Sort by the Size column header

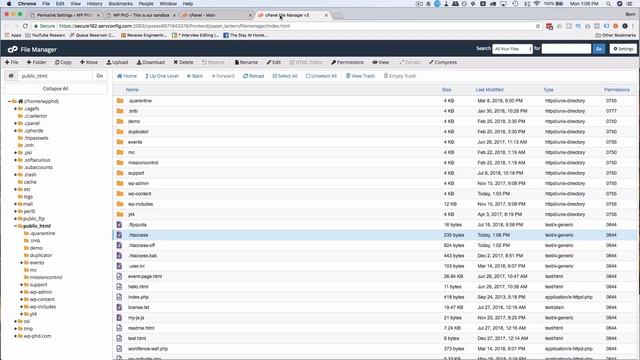pyautogui.click(x=447, y=89)
